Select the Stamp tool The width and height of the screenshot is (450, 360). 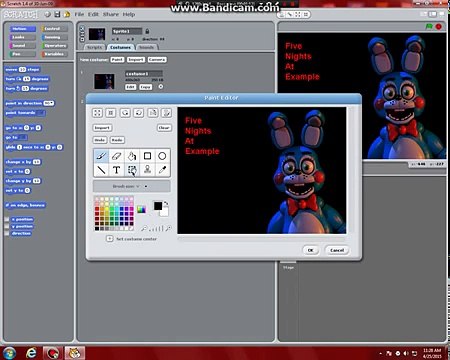point(147,170)
